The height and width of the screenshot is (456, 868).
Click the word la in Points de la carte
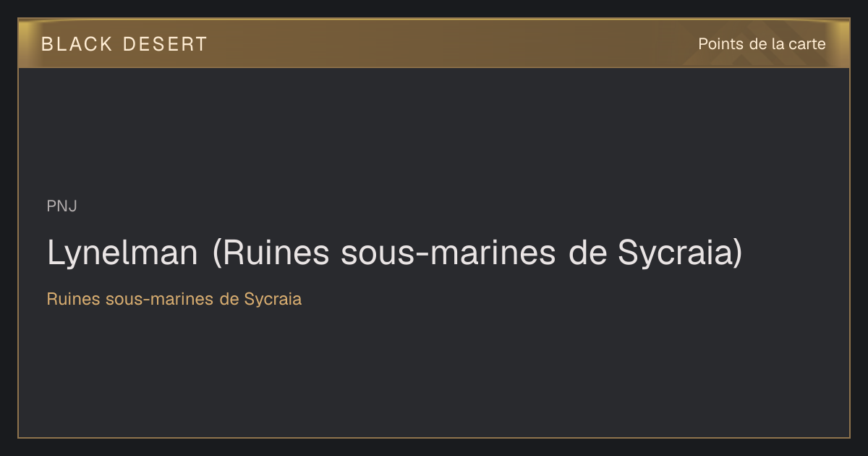[778, 44]
